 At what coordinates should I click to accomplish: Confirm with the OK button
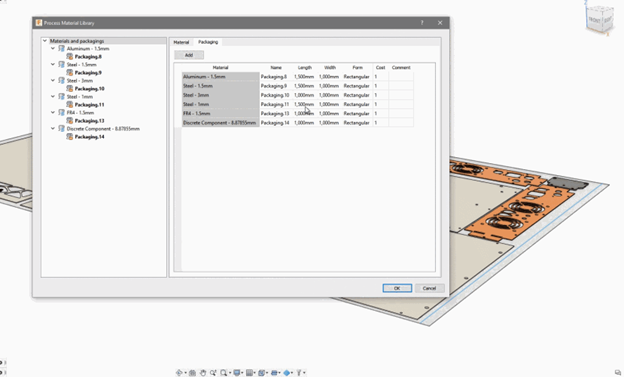pyautogui.click(x=397, y=288)
